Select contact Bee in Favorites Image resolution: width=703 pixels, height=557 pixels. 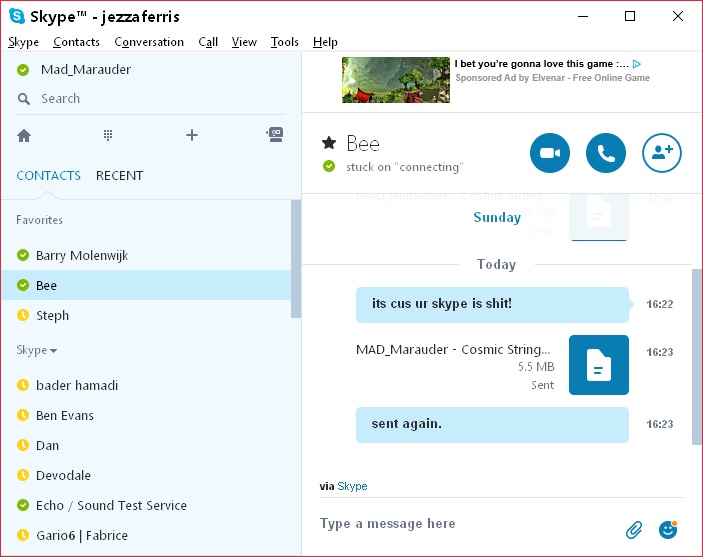point(146,285)
